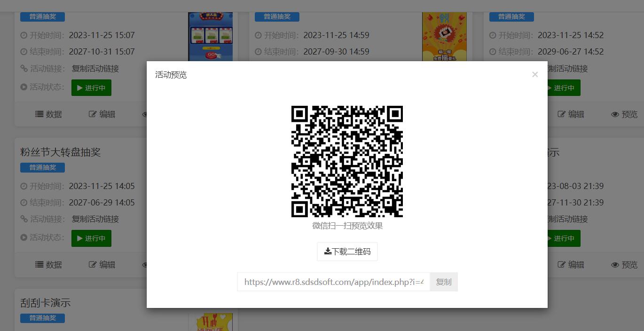Viewport: 644px width, 331px height.
Task: Click 进行中 status on the top-right card
Action: (564, 88)
